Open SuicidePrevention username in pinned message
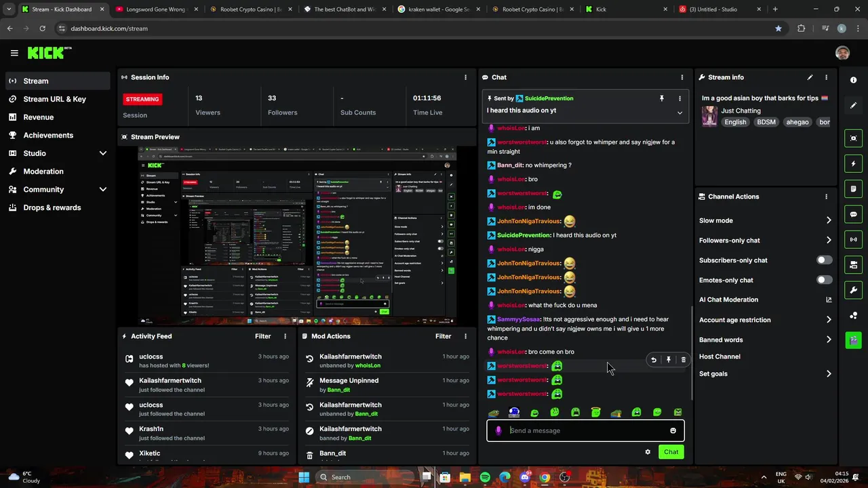Screen dimensions: 868x488 [549, 98]
